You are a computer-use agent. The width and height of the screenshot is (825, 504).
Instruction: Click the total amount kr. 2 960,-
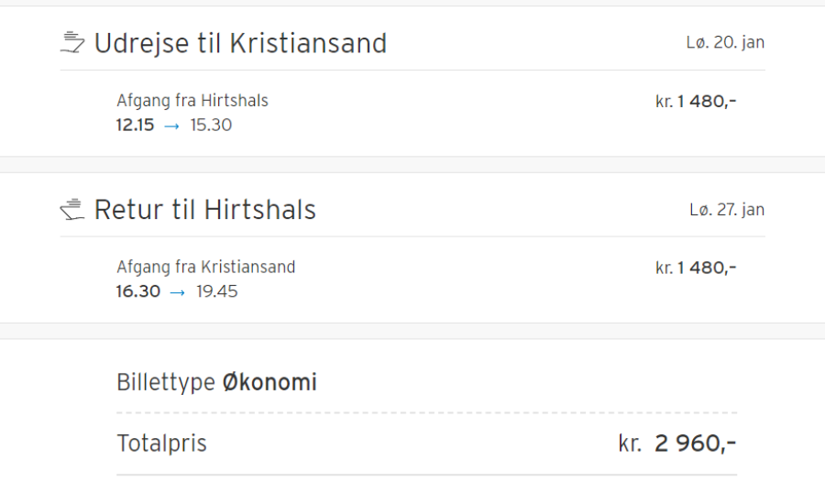coord(677,444)
